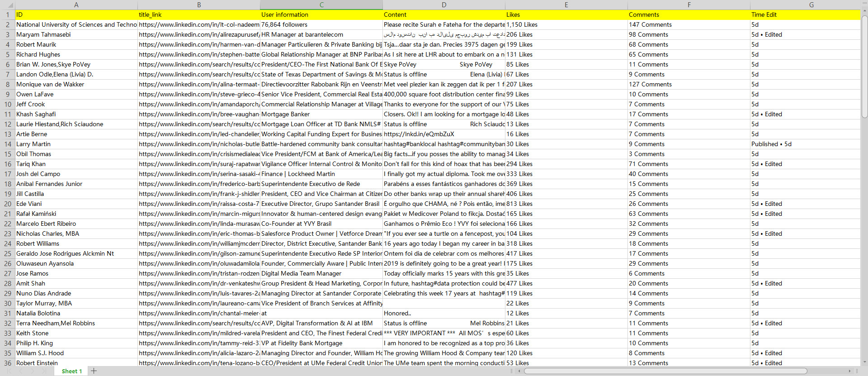Select the '477 Likes' cell
The height and width of the screenshot is (376, 868).
click(566, 283)
